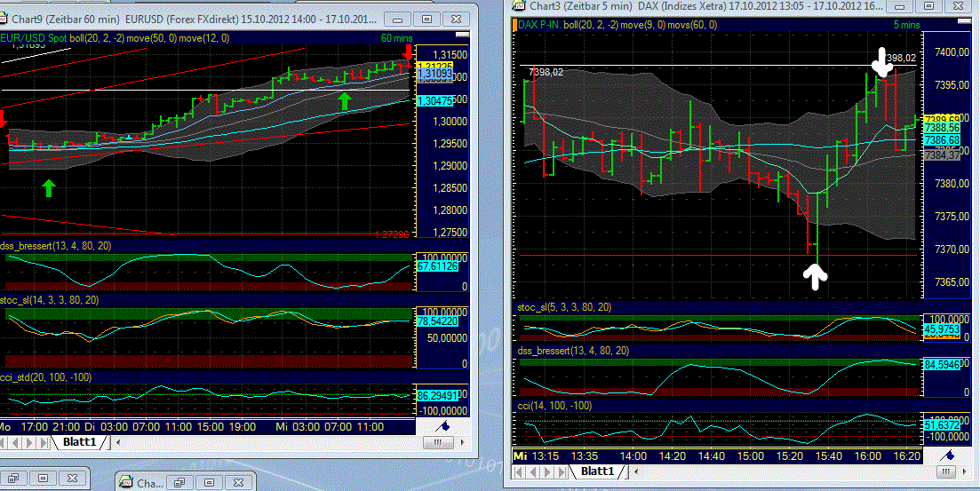Click the 86,29491 CCI value
The image size is (980, 491).
[437, 395]
